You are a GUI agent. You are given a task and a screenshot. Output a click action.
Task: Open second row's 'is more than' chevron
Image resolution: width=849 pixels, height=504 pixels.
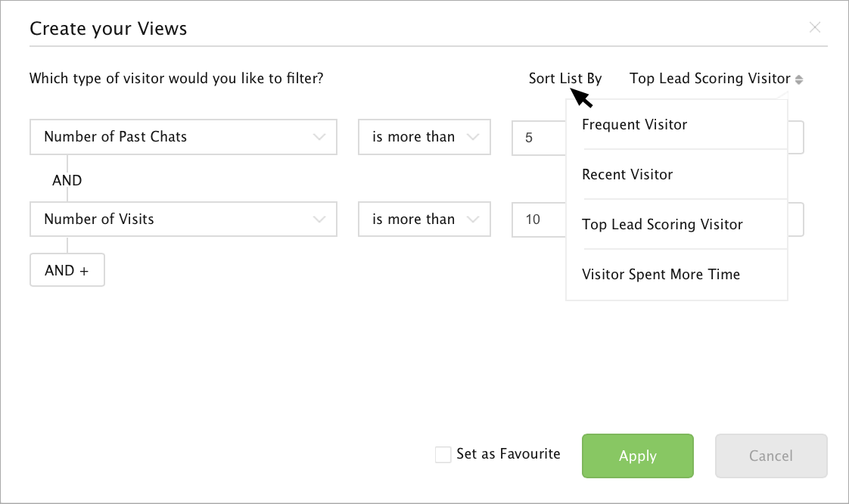tap(474, 219)
